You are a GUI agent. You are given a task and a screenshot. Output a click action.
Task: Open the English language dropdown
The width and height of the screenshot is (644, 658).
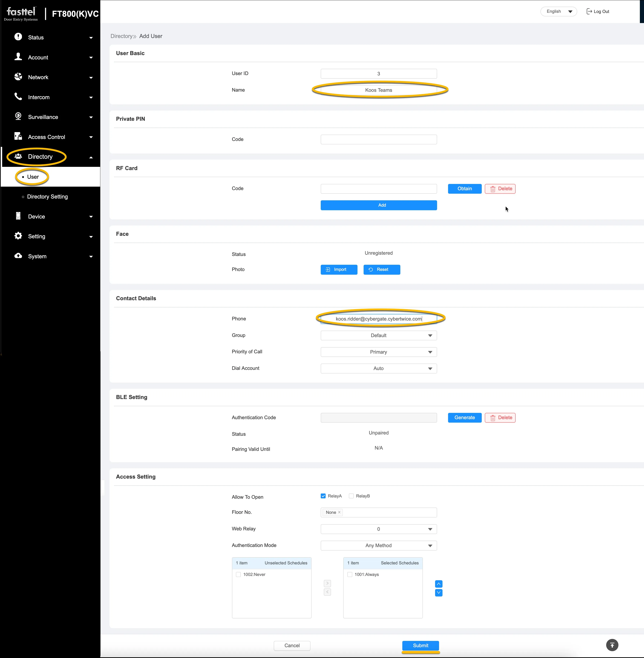[558, 12]
